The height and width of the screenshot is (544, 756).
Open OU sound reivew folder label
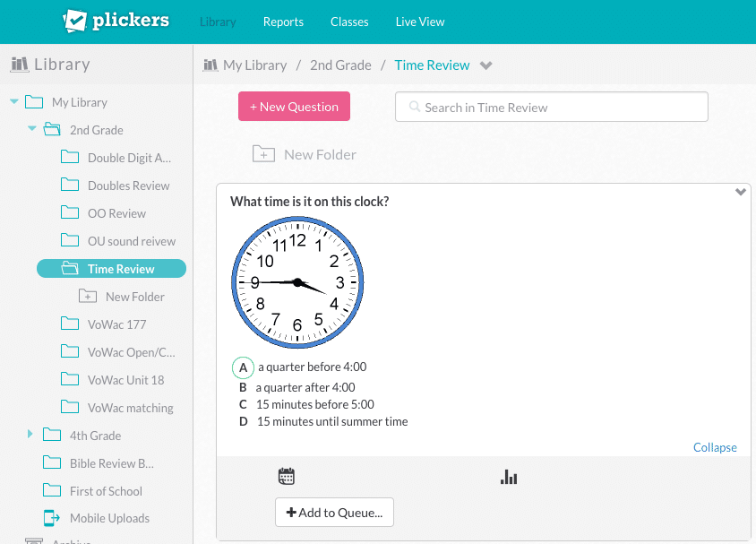(132, 241)
